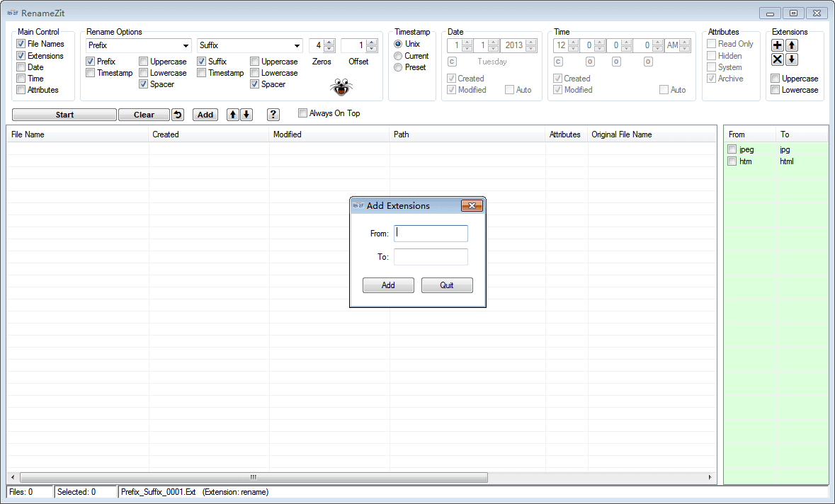This screenshot has height=504, width=835.
Task: Click the scrollbar right arrow of file list
Action: pos(710,477)
